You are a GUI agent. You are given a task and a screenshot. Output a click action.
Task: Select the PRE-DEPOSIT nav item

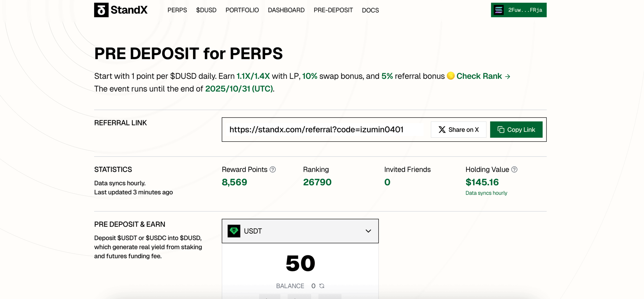pos(333,10)
